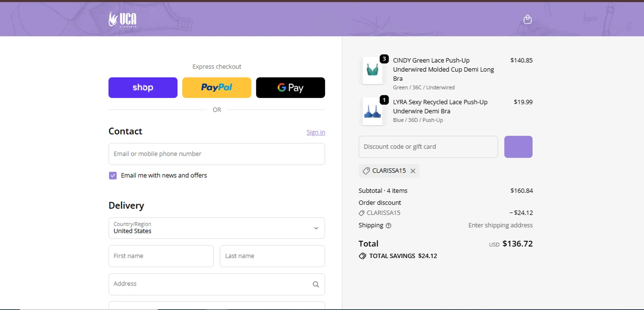Click the shipping help question icon
The width and height of the screenshot is (644, 310).
coord(389,225)
